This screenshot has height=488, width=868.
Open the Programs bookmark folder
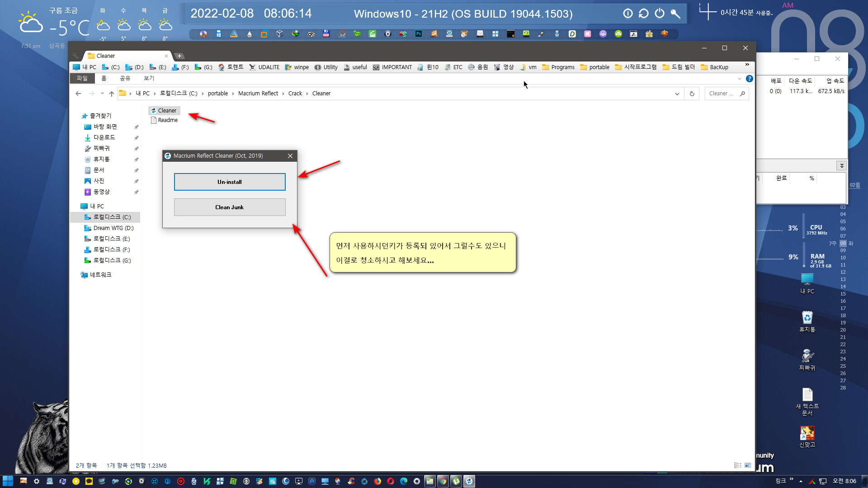(558, 67)
